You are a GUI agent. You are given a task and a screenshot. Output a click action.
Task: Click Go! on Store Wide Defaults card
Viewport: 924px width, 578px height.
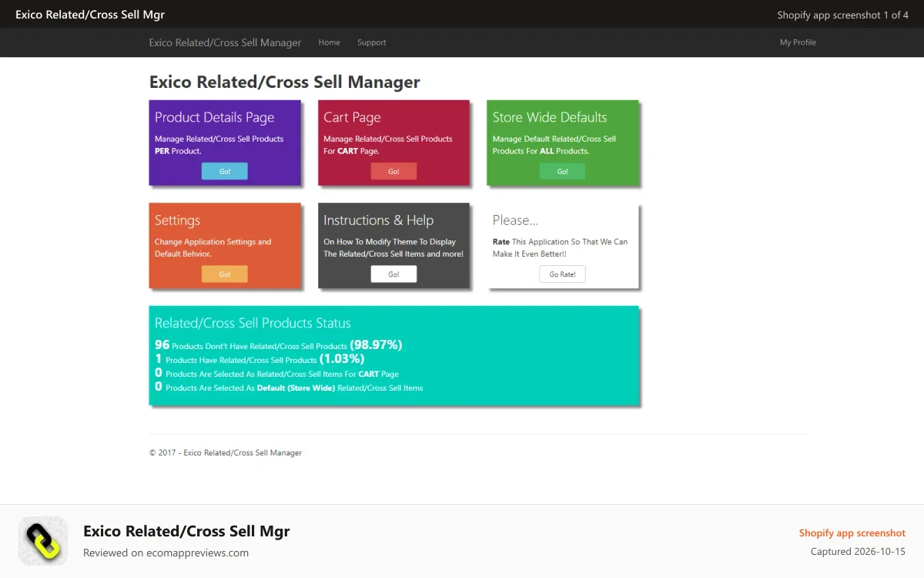562,171
